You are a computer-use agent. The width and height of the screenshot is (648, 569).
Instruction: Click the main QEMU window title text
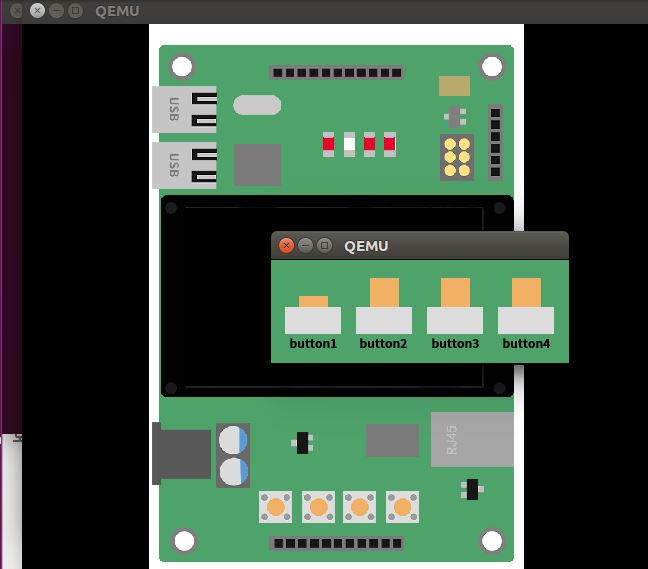[117, 11]
